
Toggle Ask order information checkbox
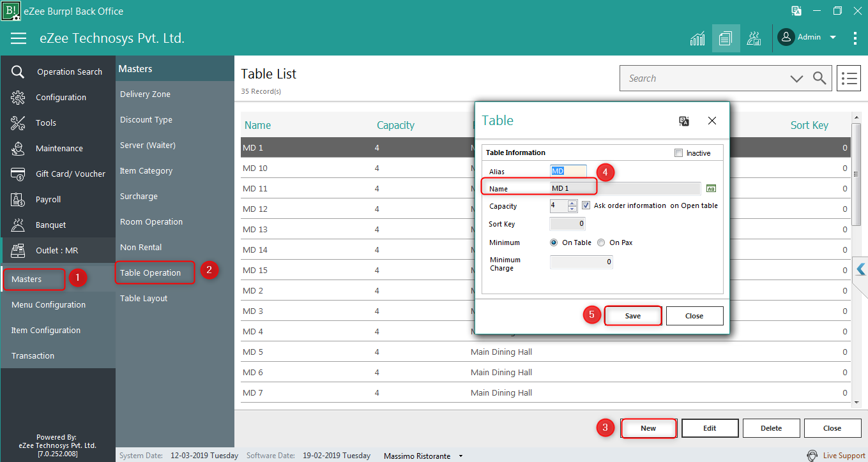(x=586, y=205)
